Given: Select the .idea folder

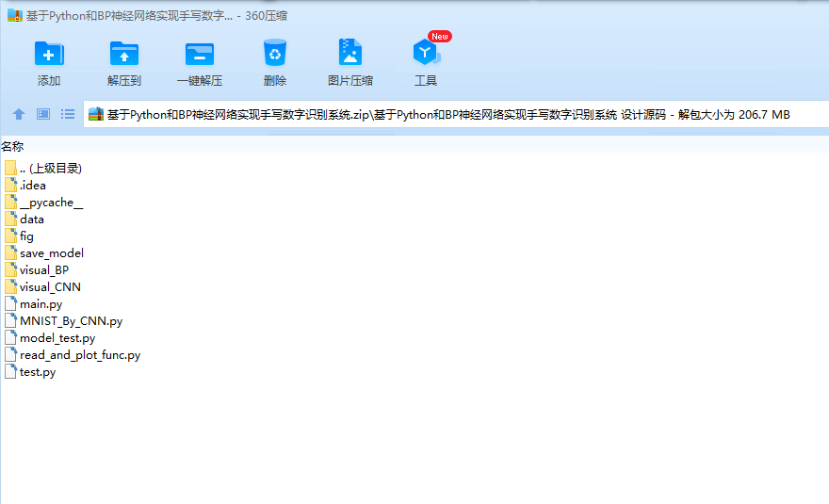Looking at the screenshot, I should coord(25,185).
